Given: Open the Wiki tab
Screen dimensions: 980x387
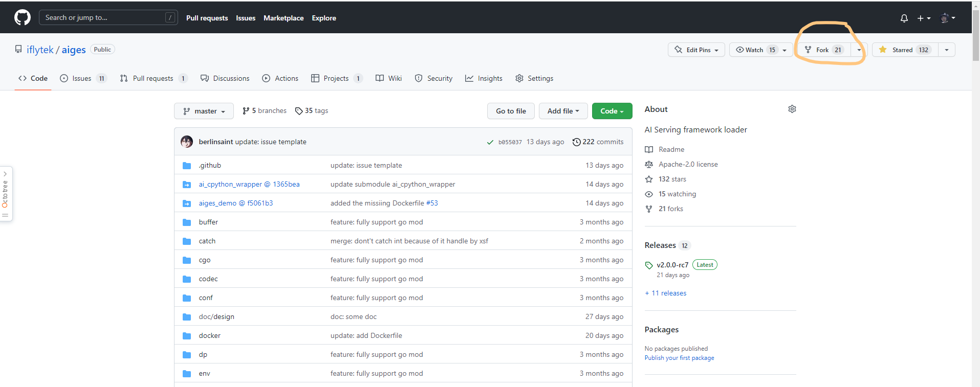Looking at the screenshot, I should coord(388,78).
